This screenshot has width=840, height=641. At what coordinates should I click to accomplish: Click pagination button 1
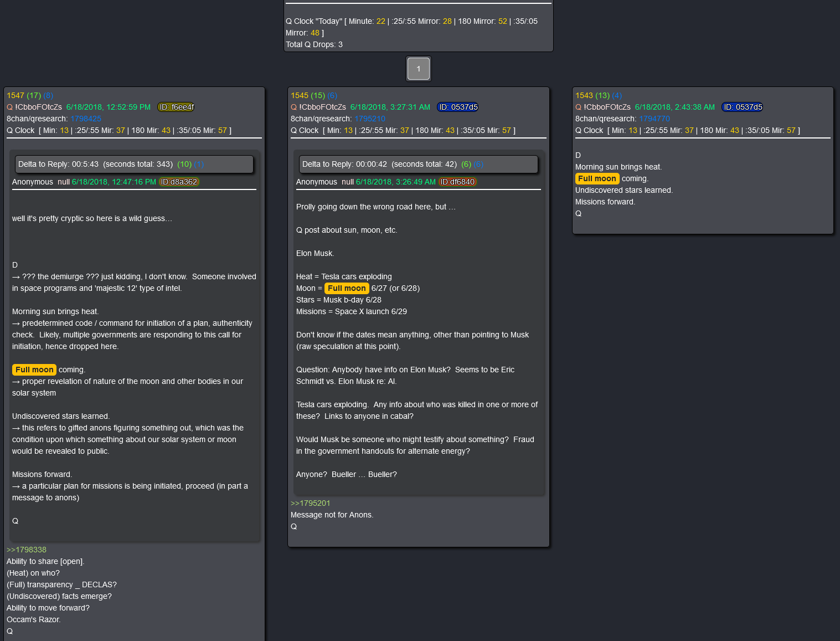419,69
